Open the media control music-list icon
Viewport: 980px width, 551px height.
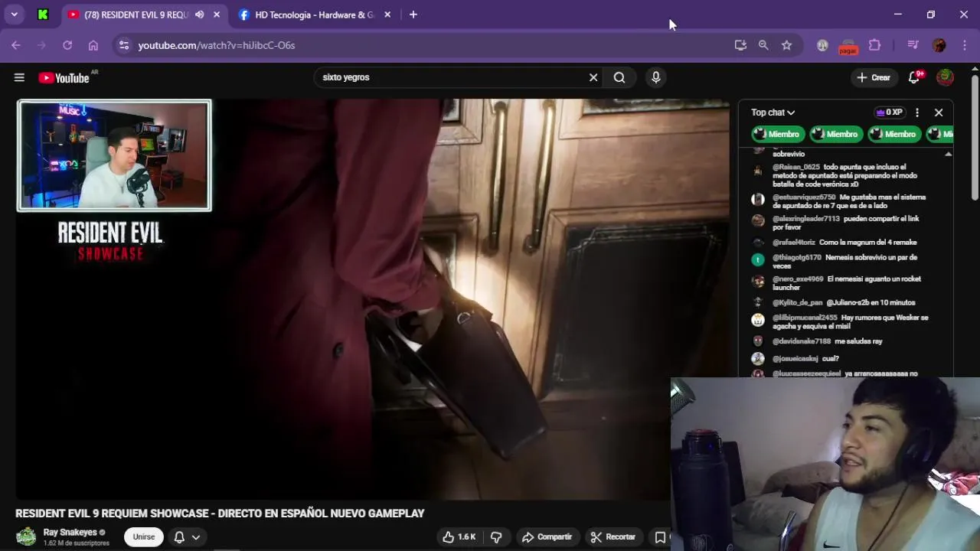point(913,45)
